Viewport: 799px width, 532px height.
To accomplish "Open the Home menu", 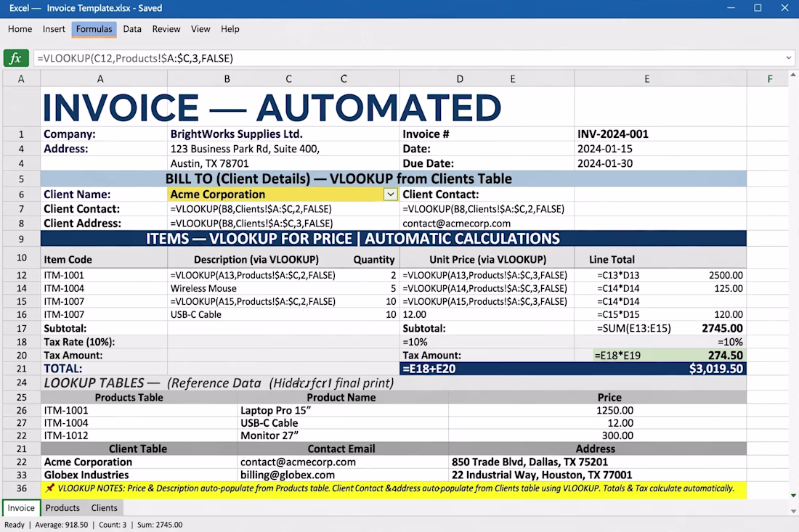I will coord(20,29).
